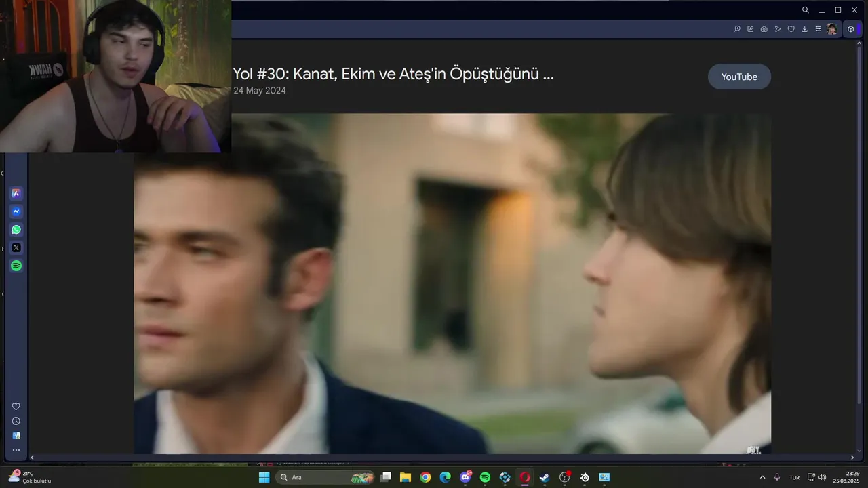868x488 pixels.
Task: Open history clock icon in the sidebar
Action: click(x=16, y=421)
